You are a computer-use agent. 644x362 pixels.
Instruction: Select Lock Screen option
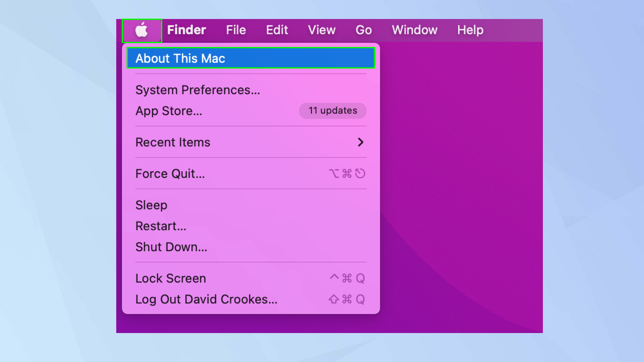[x=171, y=278]
